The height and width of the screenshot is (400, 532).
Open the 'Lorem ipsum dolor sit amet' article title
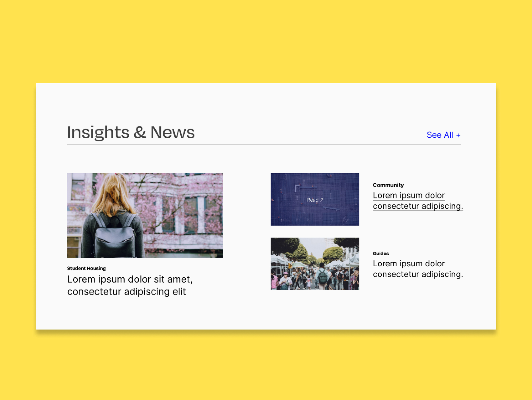(x=130, y=285)
